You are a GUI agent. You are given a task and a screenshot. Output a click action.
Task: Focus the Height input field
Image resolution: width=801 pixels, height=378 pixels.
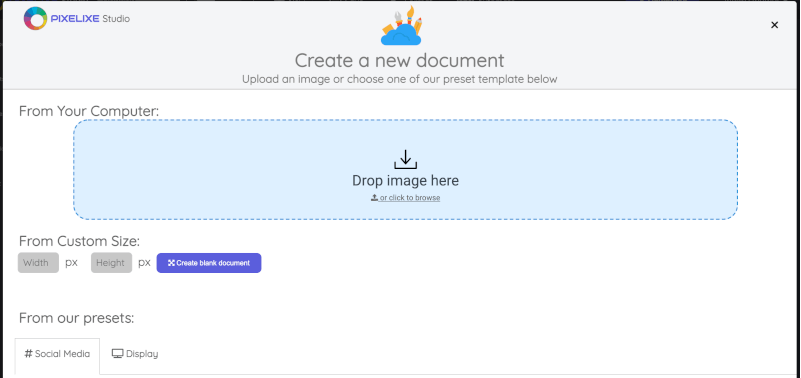pos(111,263)
